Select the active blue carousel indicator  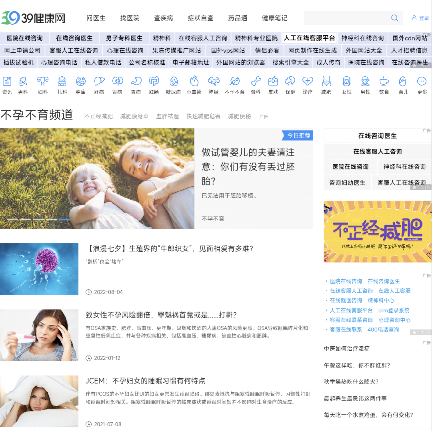pos(64,220)
